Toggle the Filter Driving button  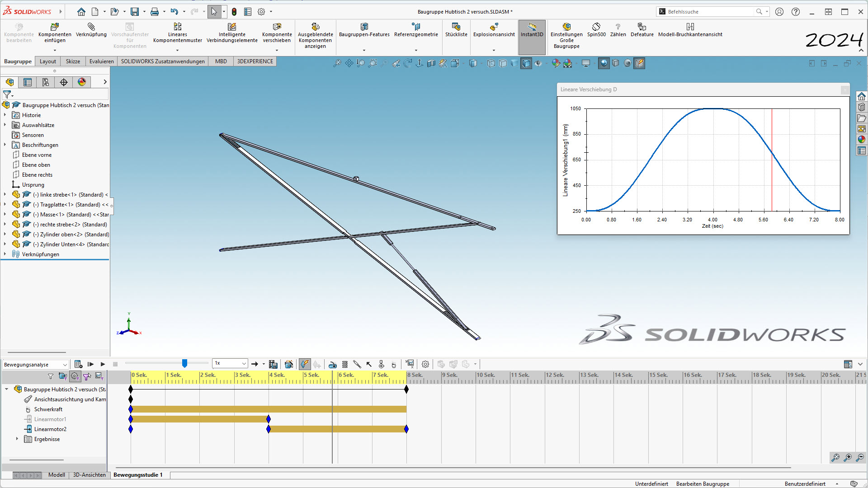75,376
